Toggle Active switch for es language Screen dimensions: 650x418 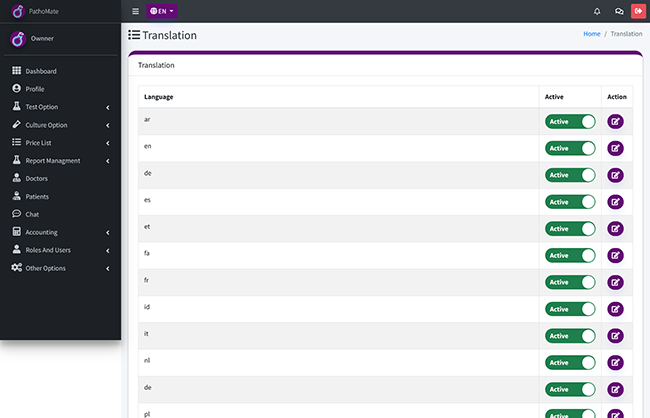coord(570,202)
